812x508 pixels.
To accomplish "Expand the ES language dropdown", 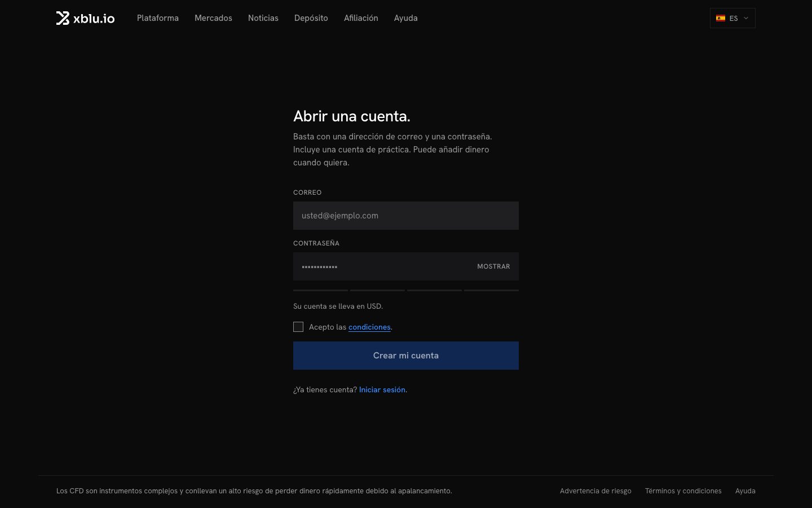I will pyautogui.click(x=732, y=18).
